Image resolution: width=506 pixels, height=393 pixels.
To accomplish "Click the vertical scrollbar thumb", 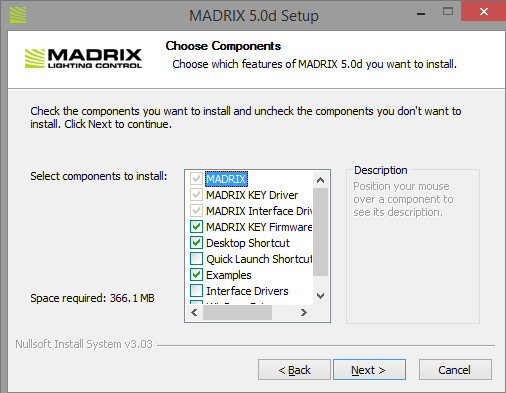I will tap(321, 232).
